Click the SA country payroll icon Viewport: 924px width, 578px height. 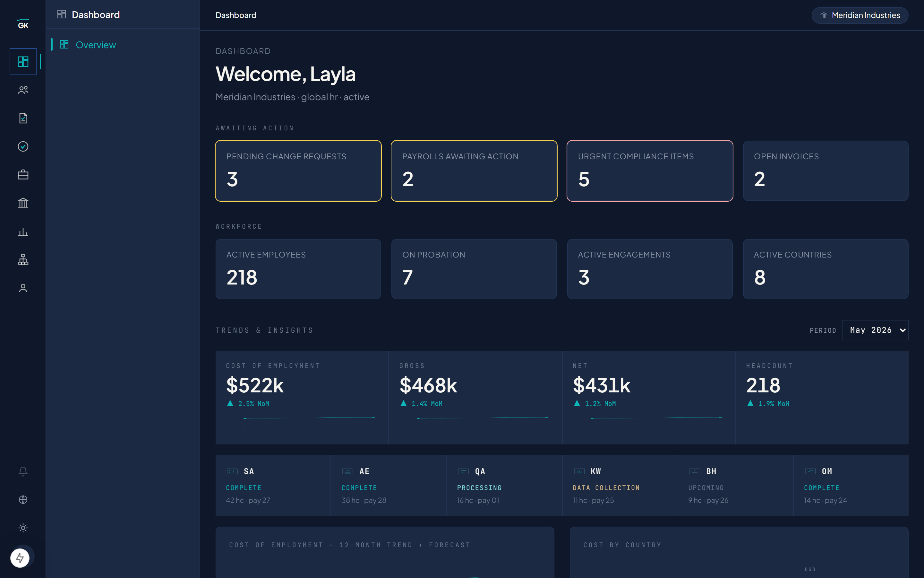click(232, 471)
